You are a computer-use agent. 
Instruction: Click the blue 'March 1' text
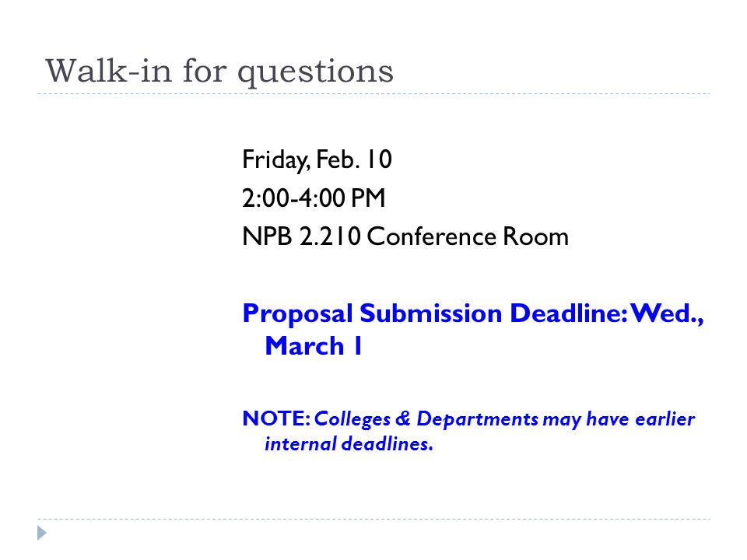(314, 345)
